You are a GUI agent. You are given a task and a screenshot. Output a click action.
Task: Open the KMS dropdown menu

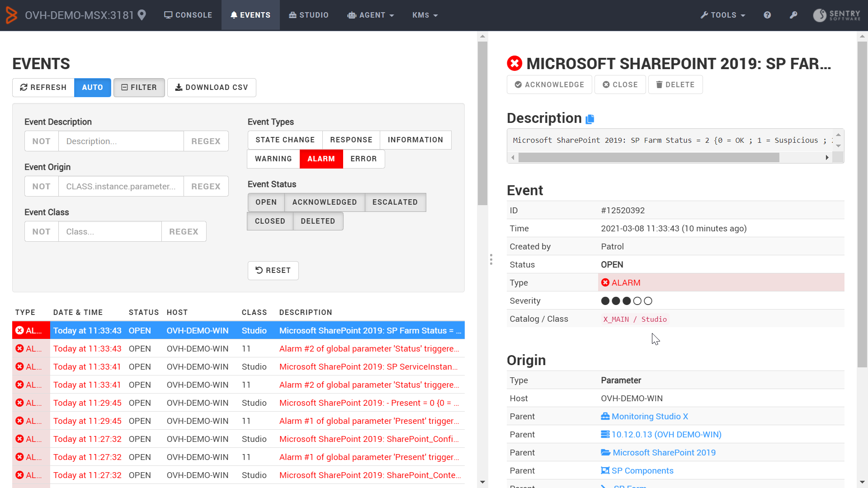pos(425,15)
